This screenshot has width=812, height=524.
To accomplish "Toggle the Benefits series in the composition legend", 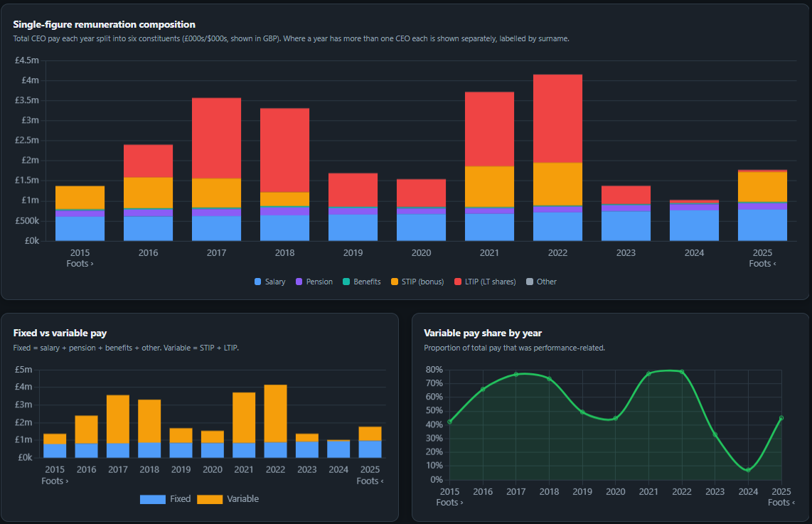I will tap(361, 282).
